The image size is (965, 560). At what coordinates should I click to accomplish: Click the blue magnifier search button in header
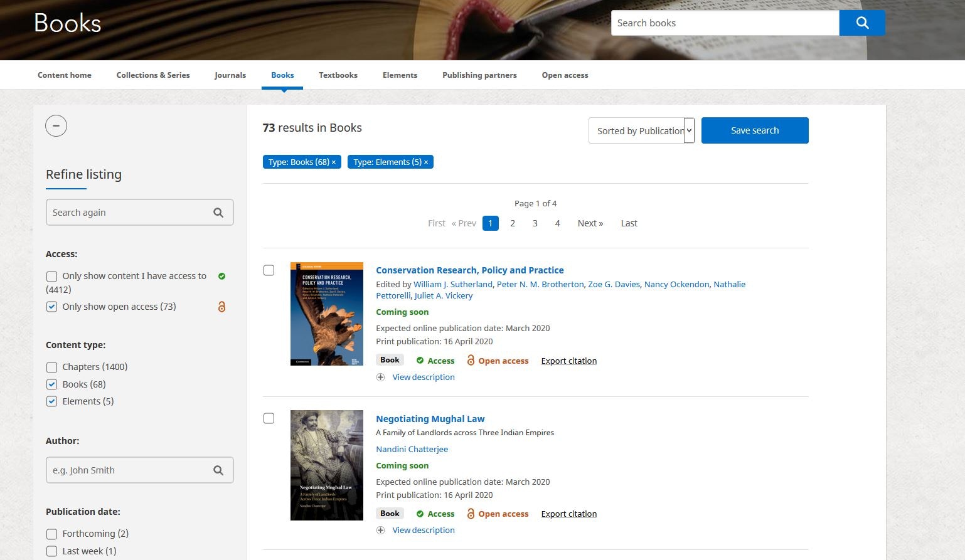861,23
